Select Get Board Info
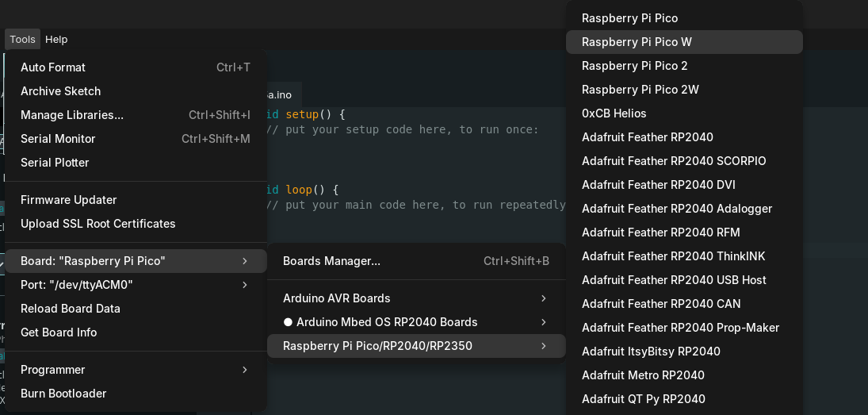This screenshot has height=415, width=868. (136, 332)
